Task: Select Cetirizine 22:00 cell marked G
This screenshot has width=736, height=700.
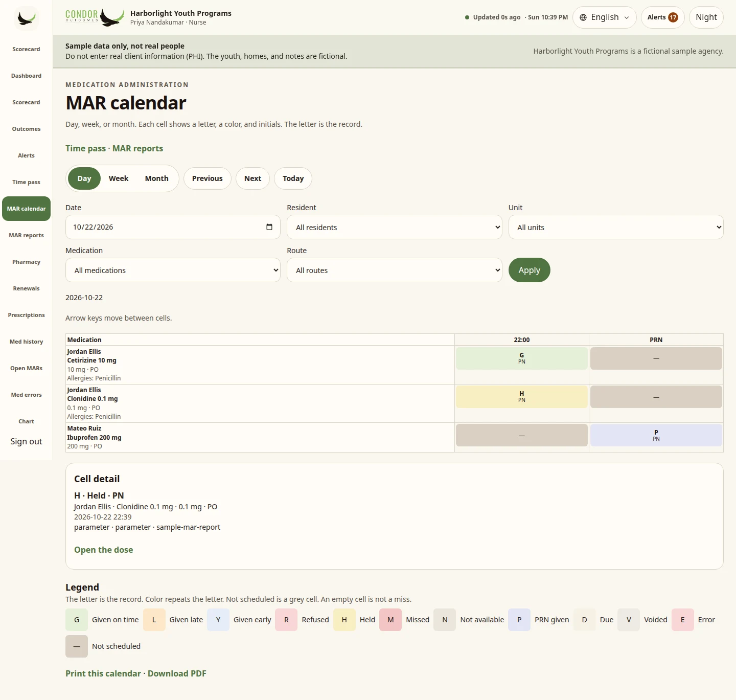Action: coord(522,358)
